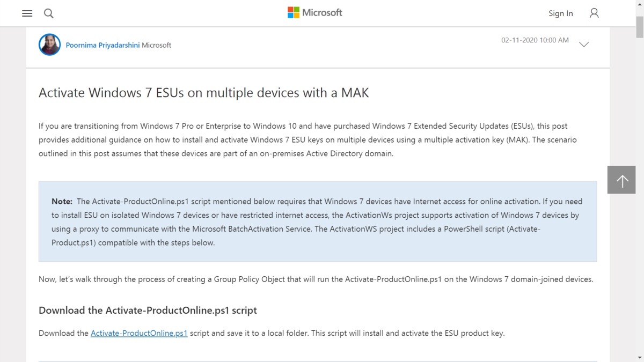Open the hamburger navigation menu
Image resolution: width=644 pixels, height=362 pixels.
coord(27,13)
